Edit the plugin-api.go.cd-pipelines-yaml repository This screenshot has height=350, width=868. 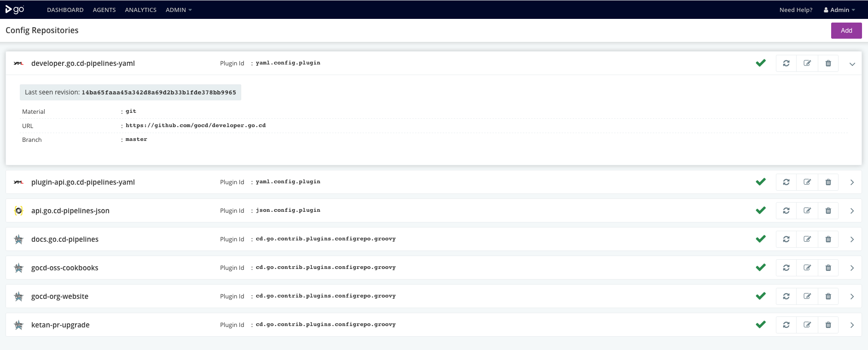click(x=807, y=182)
